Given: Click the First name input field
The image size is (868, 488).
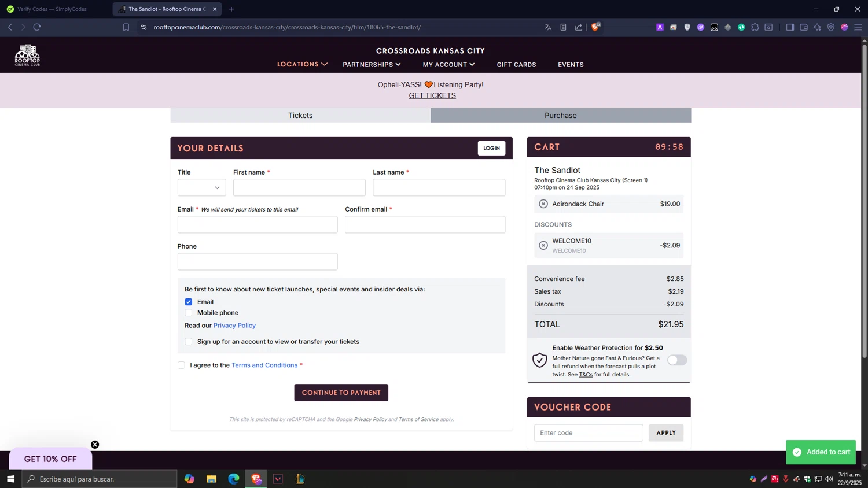Looking at the screenshot, I should pyautogui.click(x=299, y=187).
